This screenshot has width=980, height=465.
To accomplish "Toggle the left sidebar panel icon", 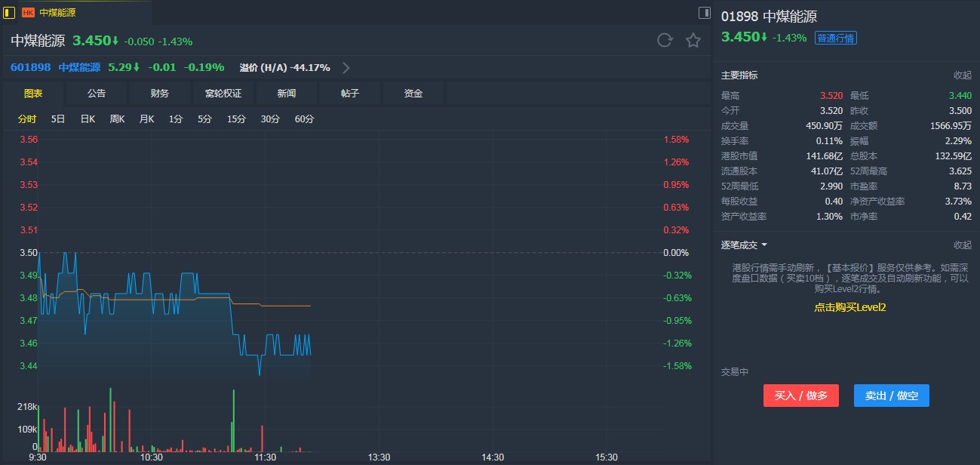I will 9,12.
